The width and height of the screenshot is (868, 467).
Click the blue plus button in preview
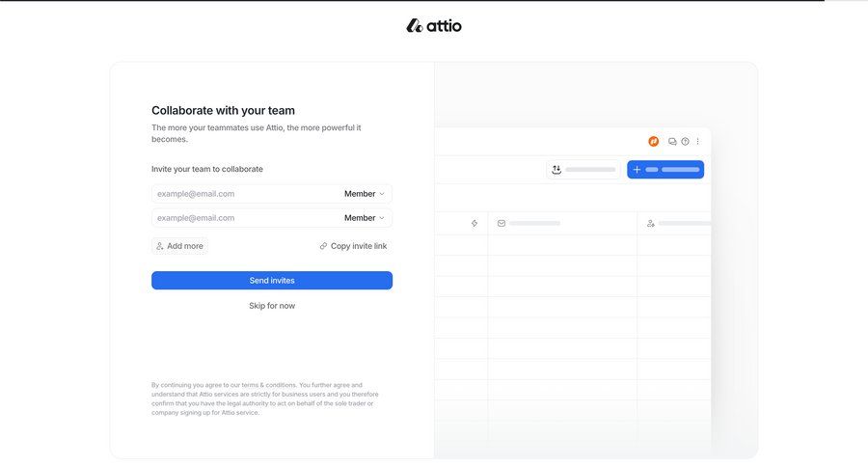click(665, 170)
